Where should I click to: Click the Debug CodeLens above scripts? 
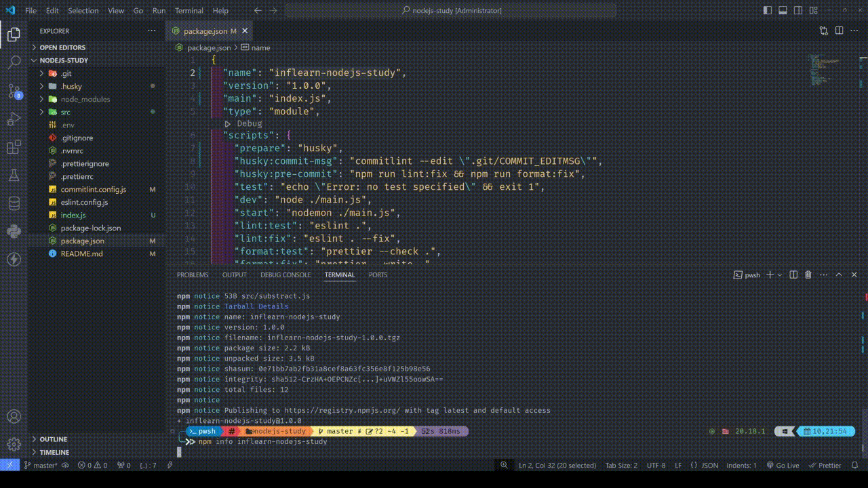pyautogui.click(x=248, y=124)
